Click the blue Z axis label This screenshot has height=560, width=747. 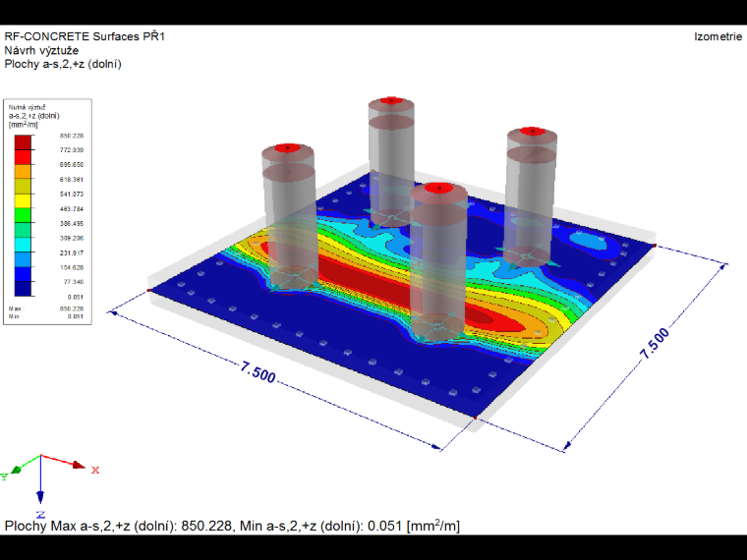coord(41,514)
